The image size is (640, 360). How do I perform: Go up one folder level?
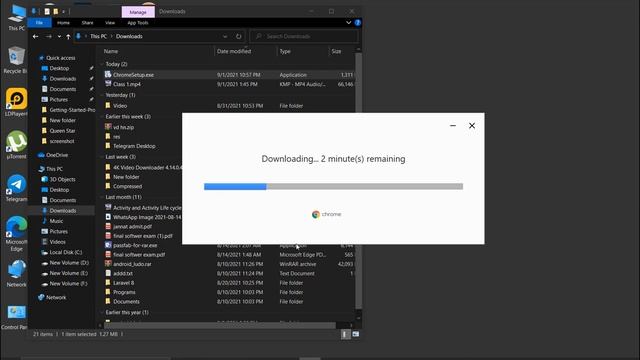click(68, 36)
